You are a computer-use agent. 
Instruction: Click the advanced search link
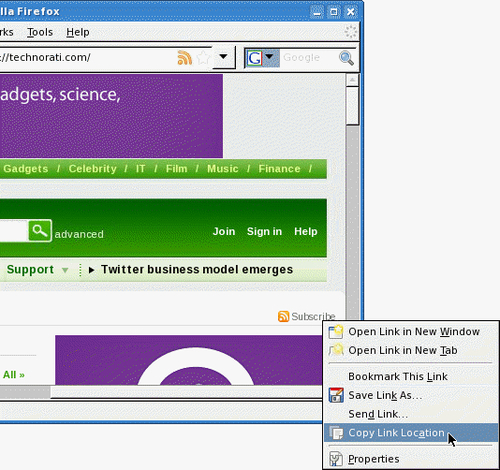coord(79,234)
